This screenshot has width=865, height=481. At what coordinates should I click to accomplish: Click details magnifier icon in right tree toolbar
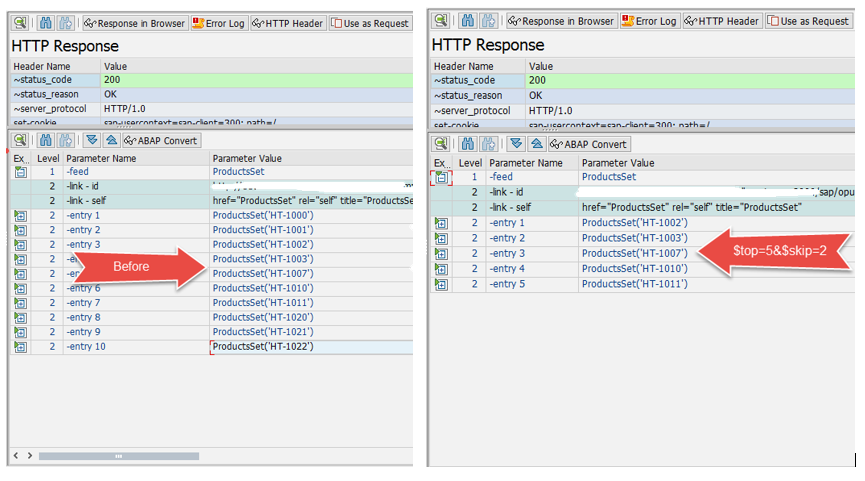click(x=441, y=144)
